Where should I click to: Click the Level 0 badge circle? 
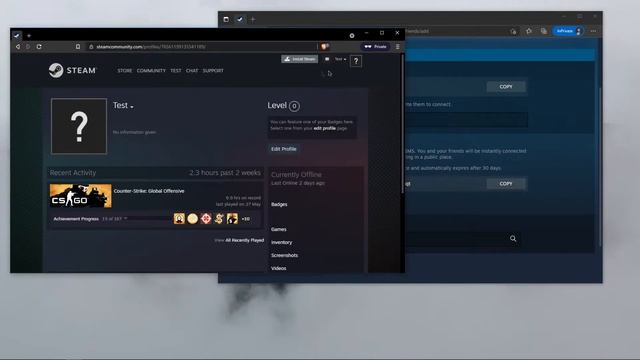(x=294, y=106)
